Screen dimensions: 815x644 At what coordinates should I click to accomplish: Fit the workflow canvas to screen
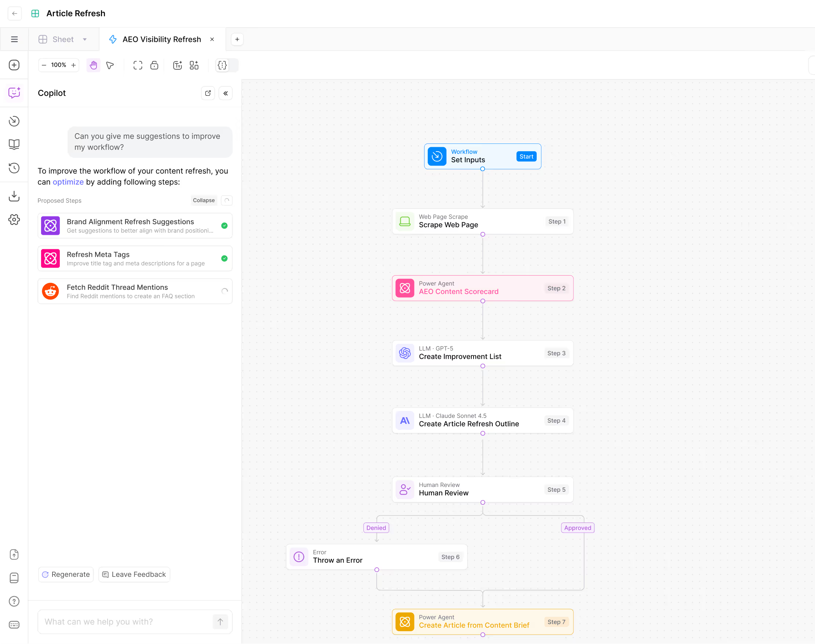point(138,65)
